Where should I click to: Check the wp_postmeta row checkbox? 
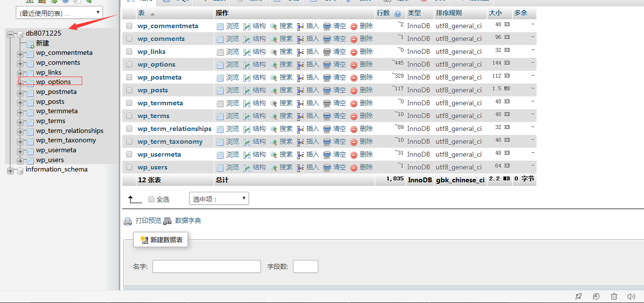pos(129,77)
